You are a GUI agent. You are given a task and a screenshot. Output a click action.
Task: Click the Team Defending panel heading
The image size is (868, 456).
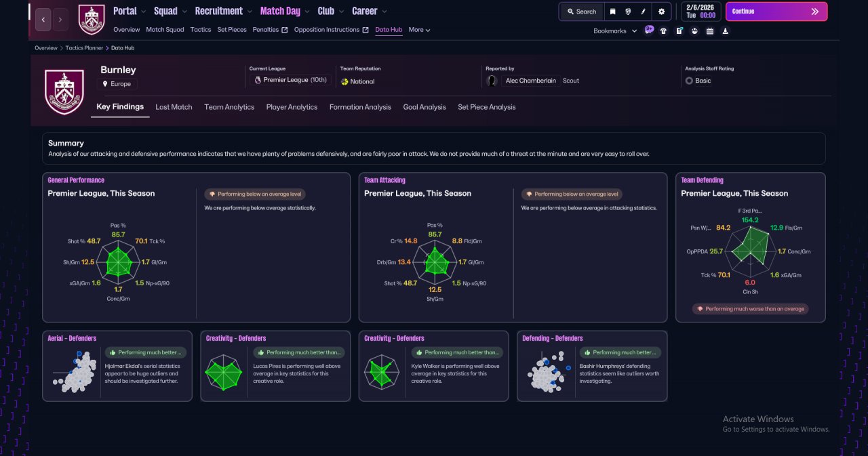click(x=702, y=180)
